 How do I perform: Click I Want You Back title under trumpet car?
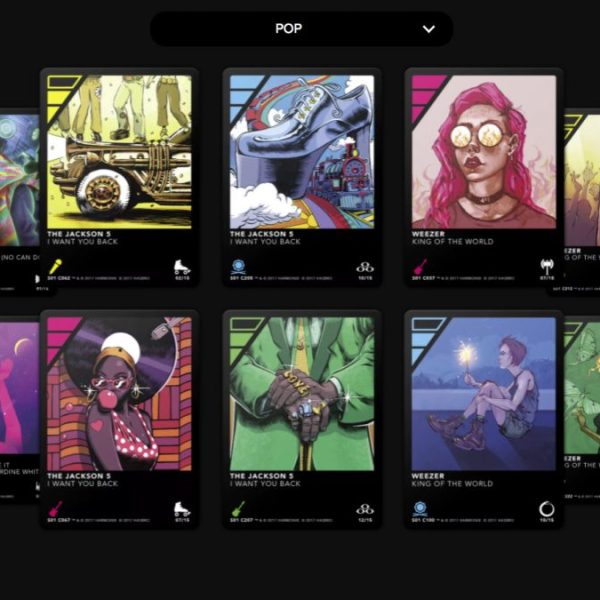(x=83, y=241)
